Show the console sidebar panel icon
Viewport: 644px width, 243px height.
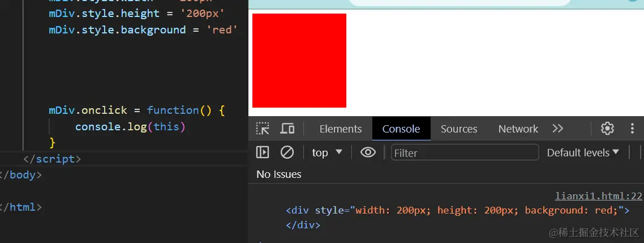pos(263,152)
